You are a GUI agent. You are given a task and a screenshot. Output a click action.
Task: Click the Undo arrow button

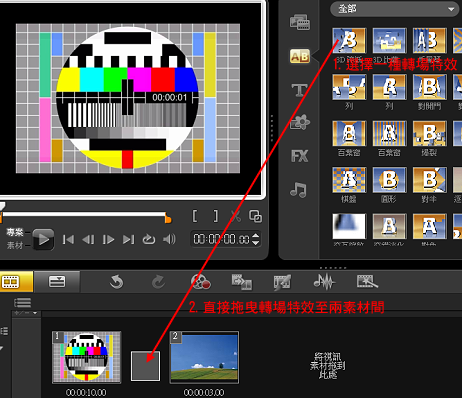pos(116,282)
